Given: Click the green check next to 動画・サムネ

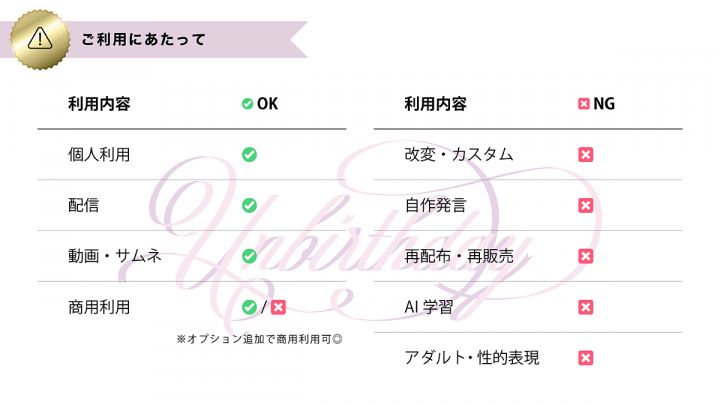Looking at the screenshot, I should click(x=249, y=256).
